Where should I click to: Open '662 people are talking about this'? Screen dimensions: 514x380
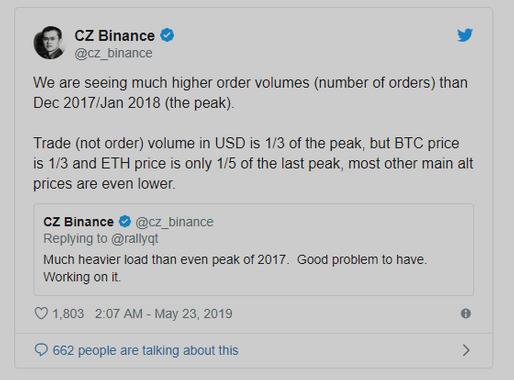click(x=146, y=350)
